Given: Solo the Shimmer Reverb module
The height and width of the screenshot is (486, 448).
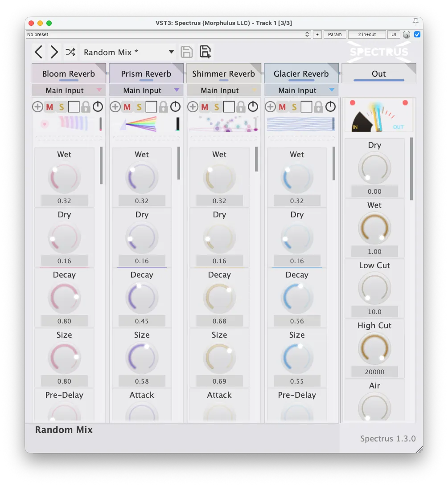Looking at the screenshot, I should pyautogui.click(x=217, y=107).
